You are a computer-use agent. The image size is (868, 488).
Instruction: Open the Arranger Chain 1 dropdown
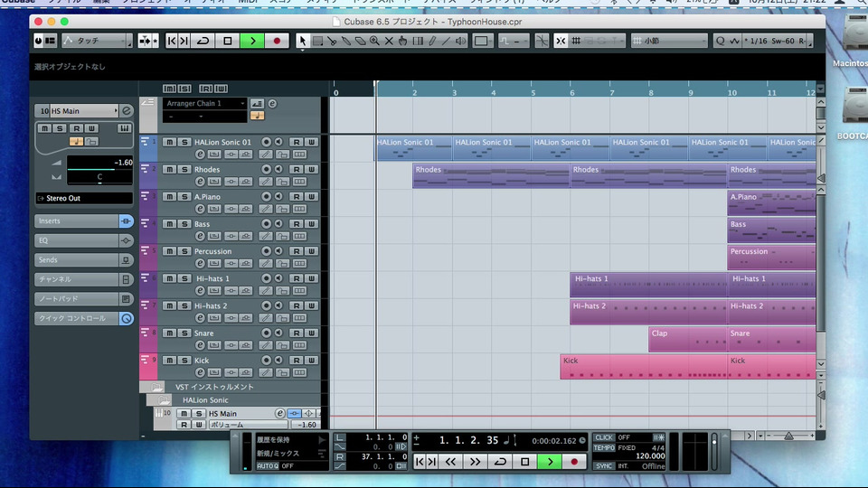205,103
